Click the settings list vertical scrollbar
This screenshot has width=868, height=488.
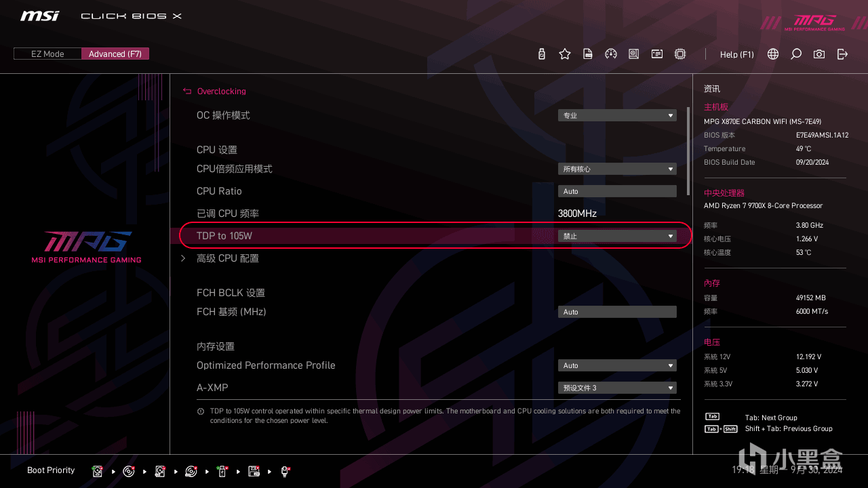688,150
